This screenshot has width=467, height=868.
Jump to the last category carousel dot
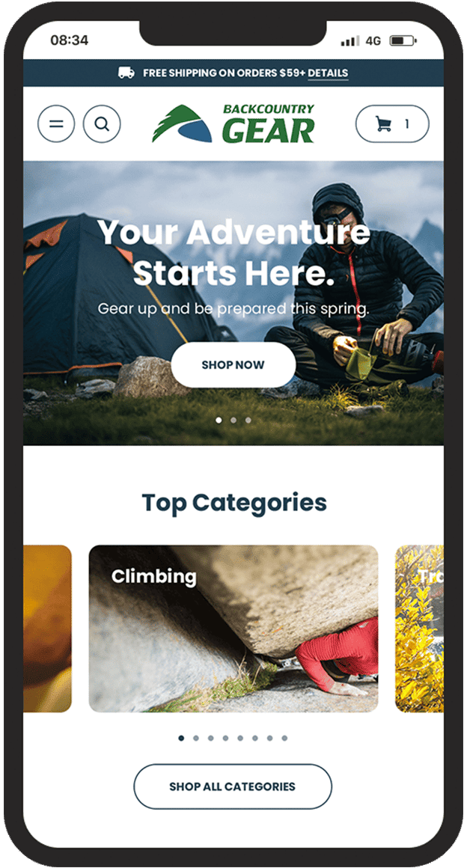pos(284,738)
